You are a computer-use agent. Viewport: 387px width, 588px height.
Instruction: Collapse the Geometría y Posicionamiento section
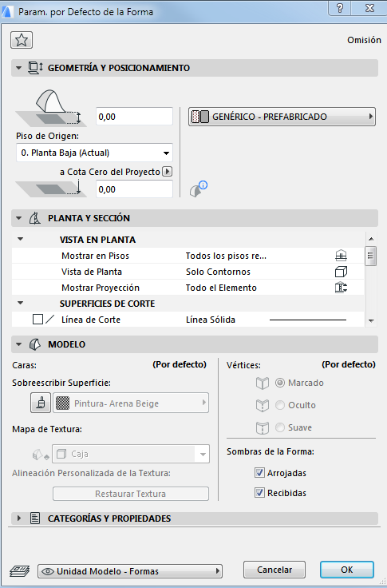pos(18,68)
